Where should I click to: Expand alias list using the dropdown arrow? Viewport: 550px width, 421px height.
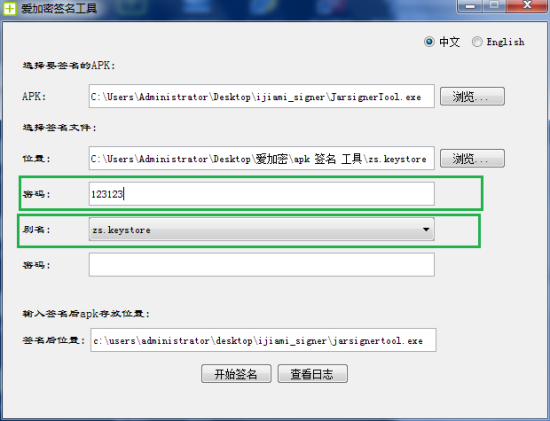click(426, 229)
